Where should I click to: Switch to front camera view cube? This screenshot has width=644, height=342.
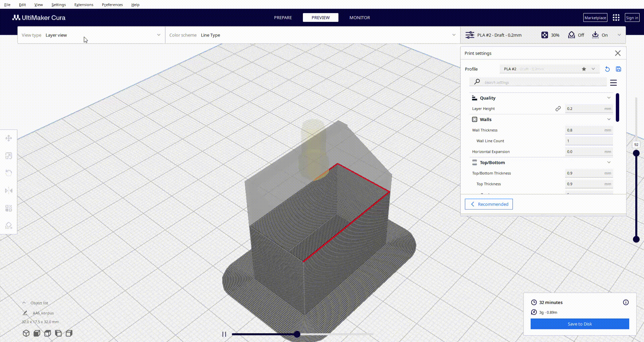[37, 333]
